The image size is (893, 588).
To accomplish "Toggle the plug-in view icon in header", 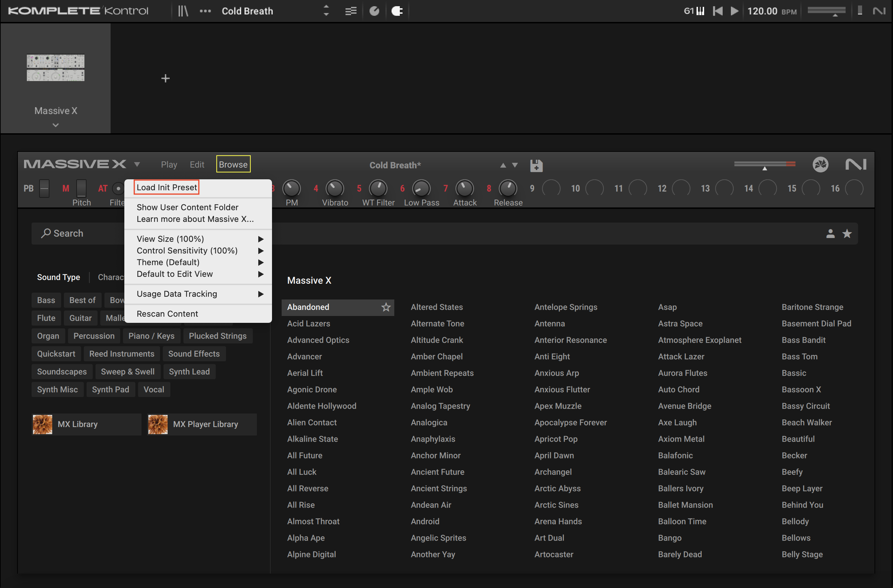I will 397,11.
